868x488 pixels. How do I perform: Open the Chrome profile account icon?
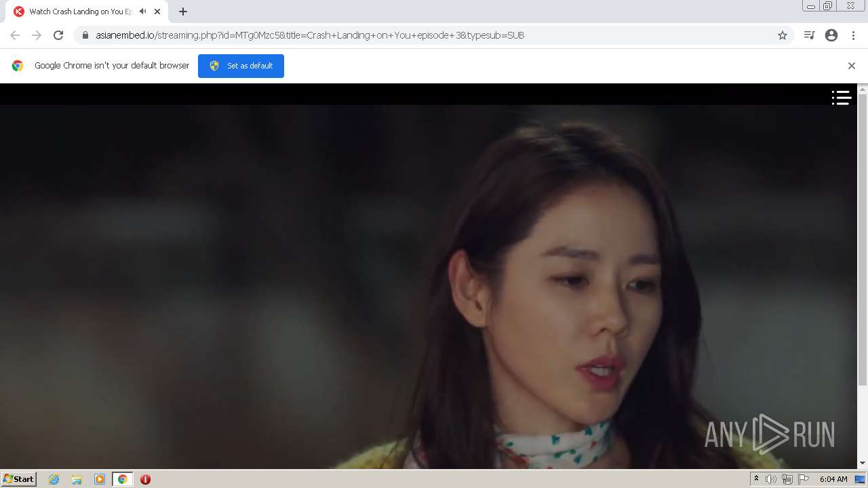(x=831, y=35)
